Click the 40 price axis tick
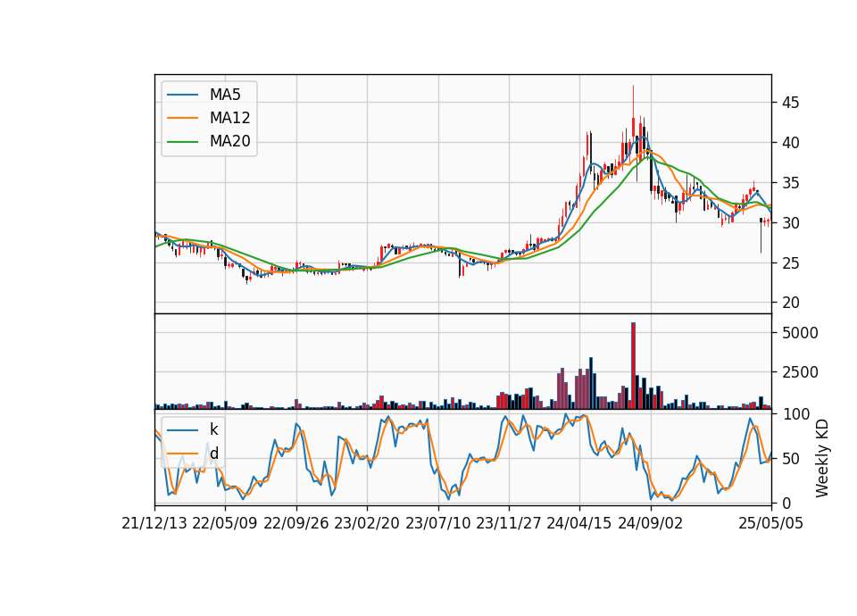Viewport: 857px width, 616px height. click(790, 143)
